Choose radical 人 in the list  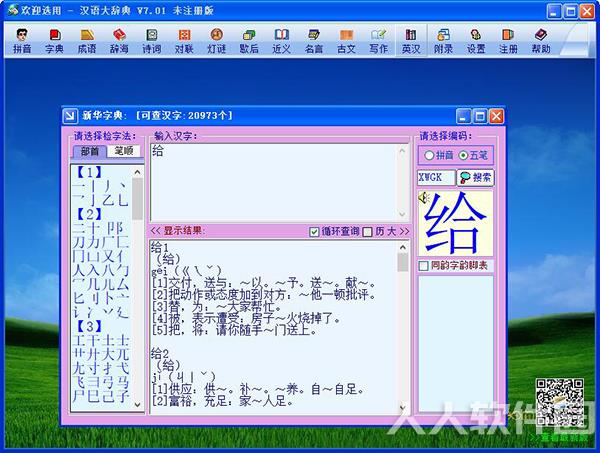tap(79, 270)
